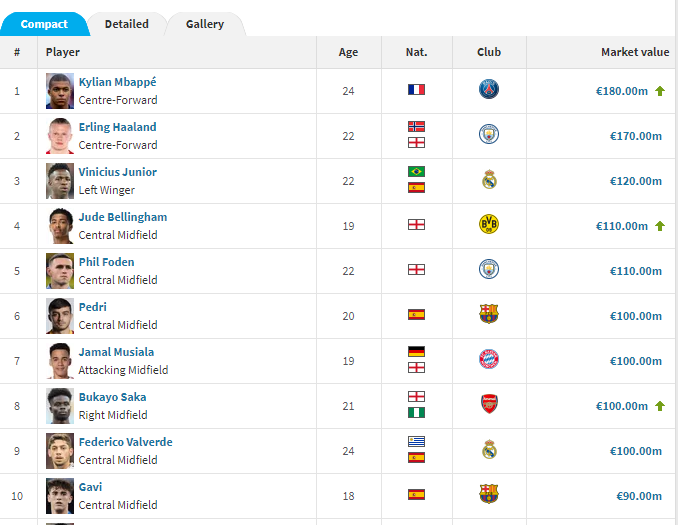The image size is (678, 525).
Task: Open the FC Barcelona crest beside Pedri
Action: (489, 314)
